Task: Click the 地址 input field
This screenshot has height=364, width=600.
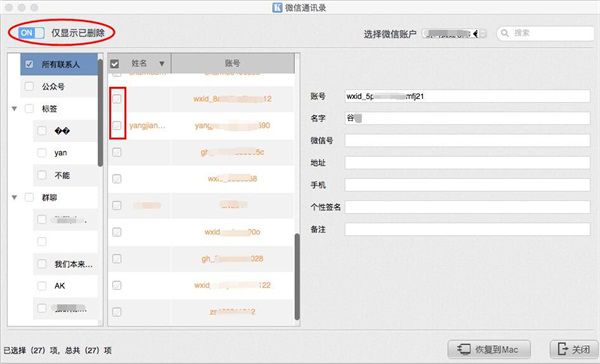Action: [x=467, y=163]
